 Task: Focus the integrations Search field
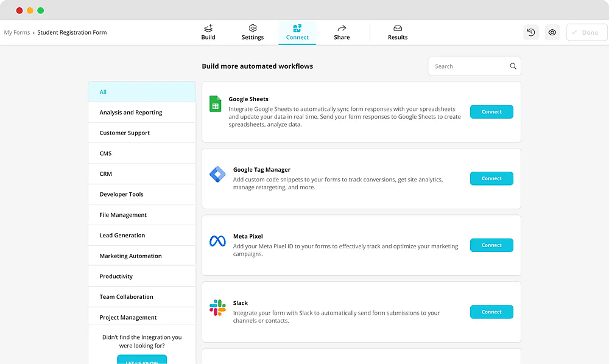point(474,66)
